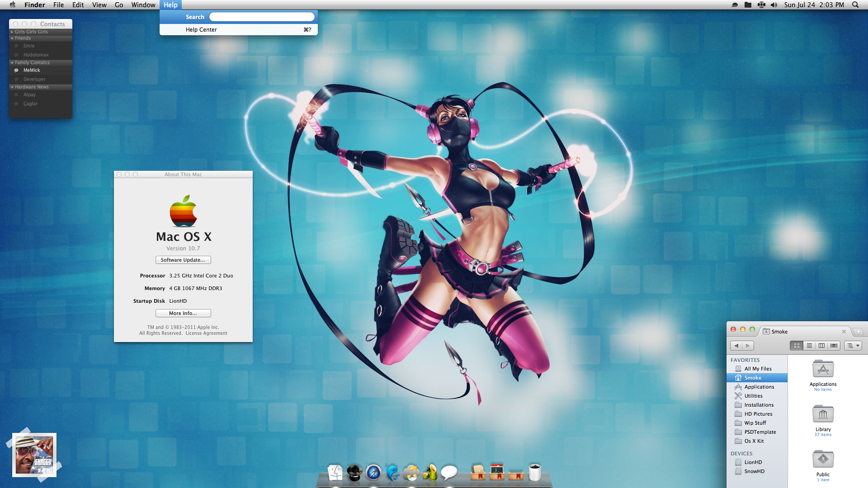Select SnowHD device in sidebar

[x=757, y=471]
